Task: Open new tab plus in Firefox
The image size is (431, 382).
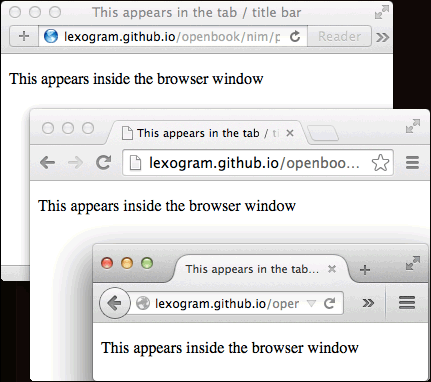Action: point(365,269)
